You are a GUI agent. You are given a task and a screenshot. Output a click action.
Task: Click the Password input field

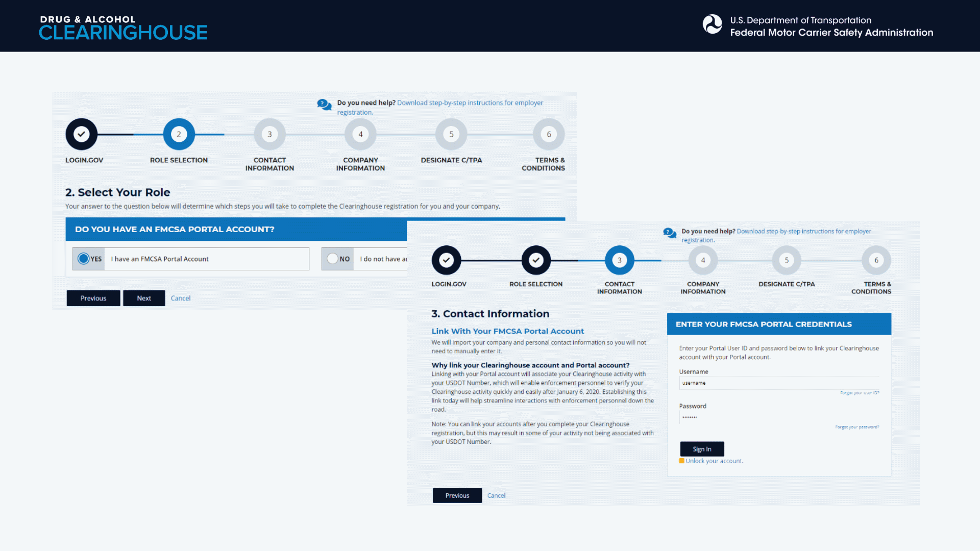pyautogui.click(x=778, y=417)
